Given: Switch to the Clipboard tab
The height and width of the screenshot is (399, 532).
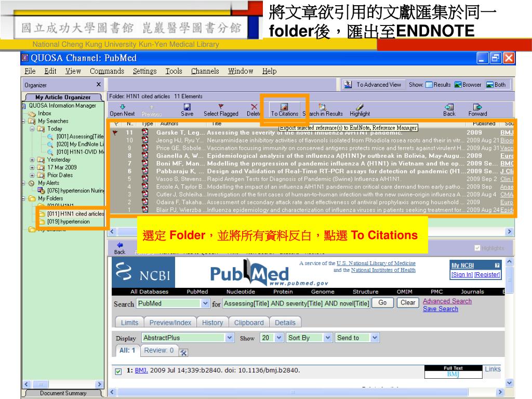Looking at the screenshot, I should [249, 322].
